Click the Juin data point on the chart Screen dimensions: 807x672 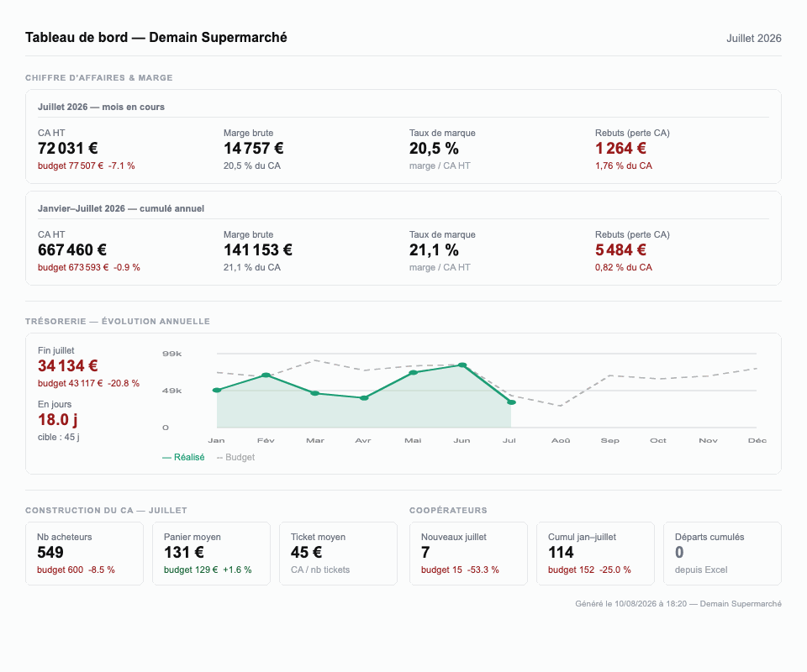coord(462,365)
